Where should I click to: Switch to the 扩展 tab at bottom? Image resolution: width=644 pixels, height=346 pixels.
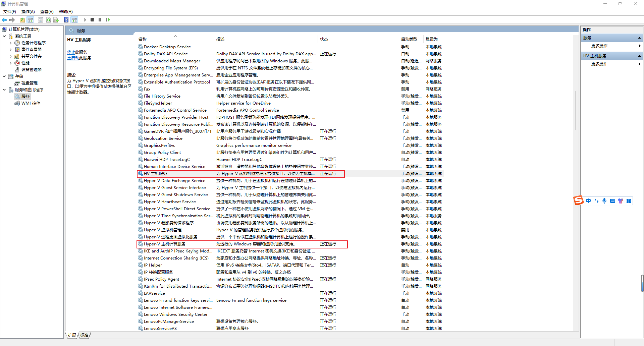tap(72, 335)
